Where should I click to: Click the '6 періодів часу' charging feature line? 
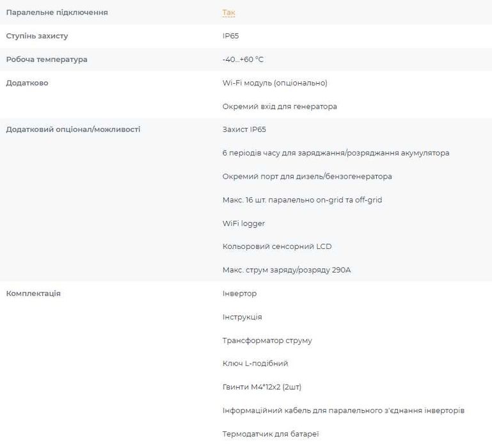coord(336,153)
